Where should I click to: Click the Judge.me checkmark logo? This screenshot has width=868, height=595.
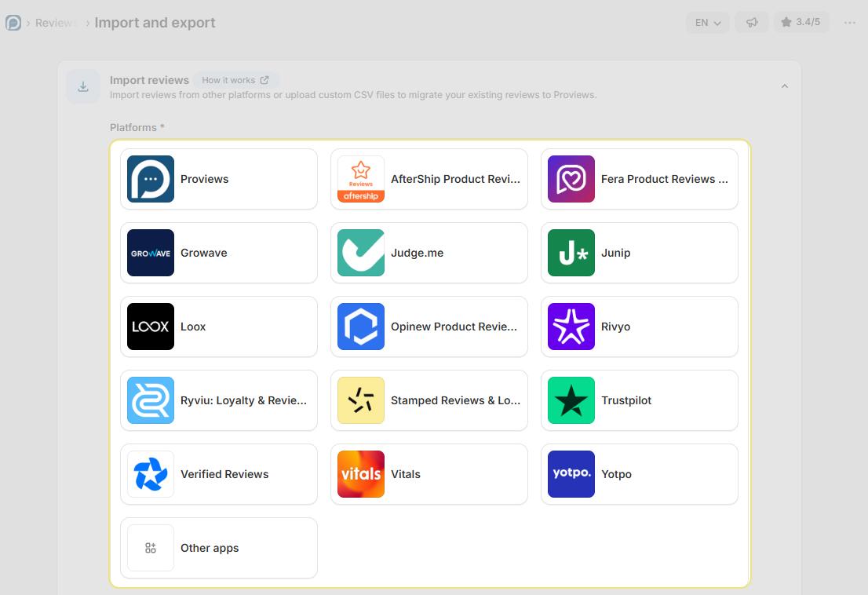361,253
